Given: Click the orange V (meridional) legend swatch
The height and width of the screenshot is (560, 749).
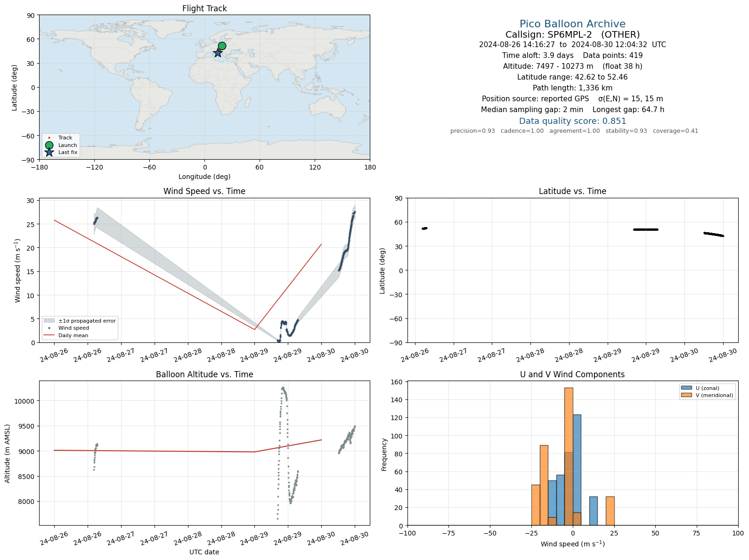Looking at the screenshot, I should coord(686,395).
